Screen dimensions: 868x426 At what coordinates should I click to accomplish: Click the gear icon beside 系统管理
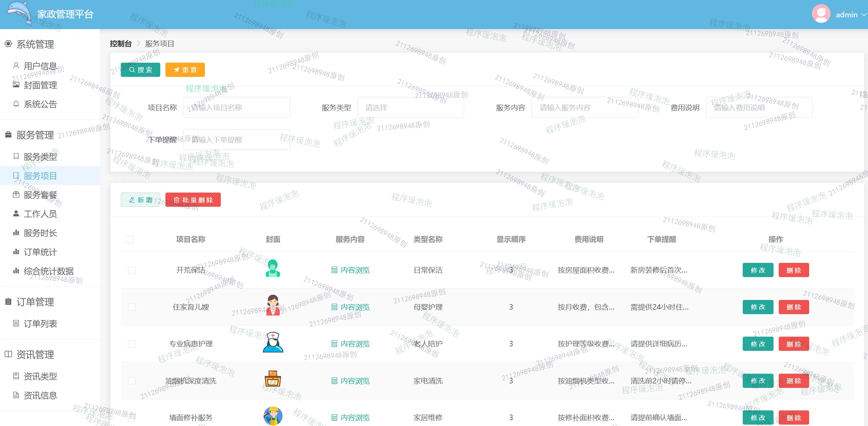(x=8, y=44)
